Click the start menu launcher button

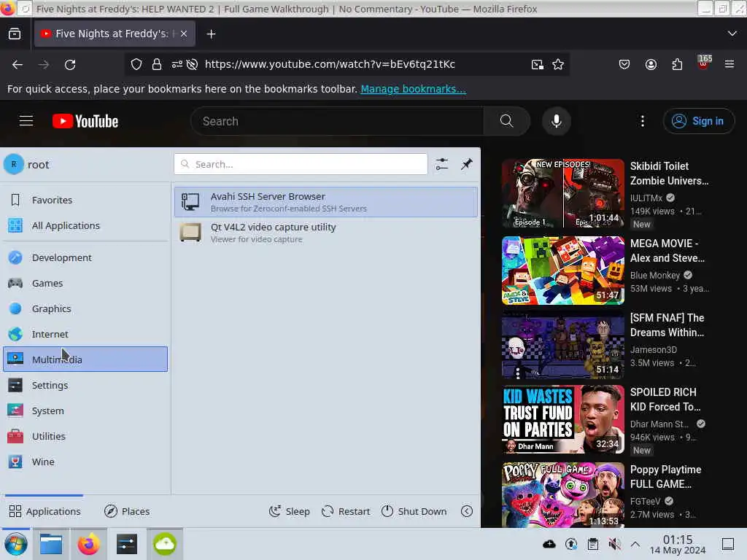click(x=16, y=544)
